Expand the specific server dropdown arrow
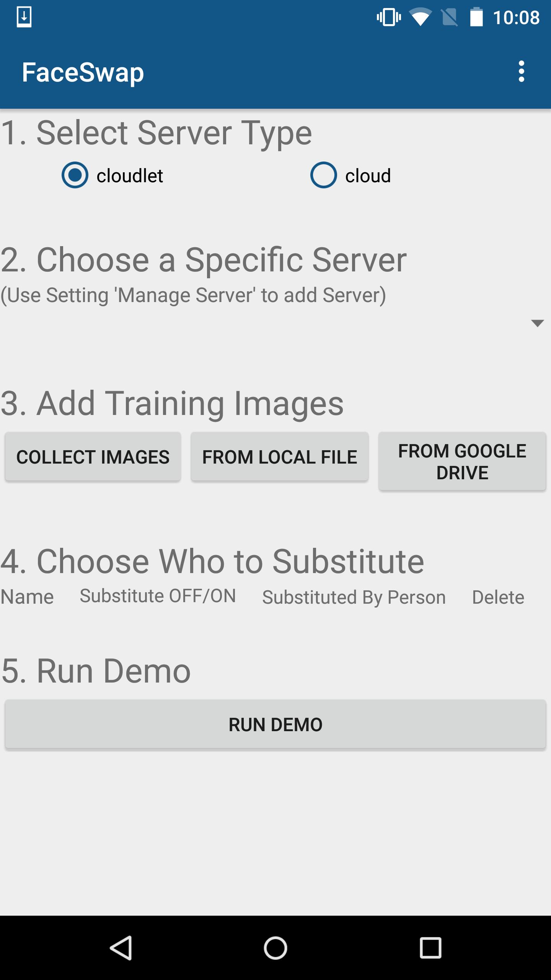This screenshot has width=551, height=980. 538,323
